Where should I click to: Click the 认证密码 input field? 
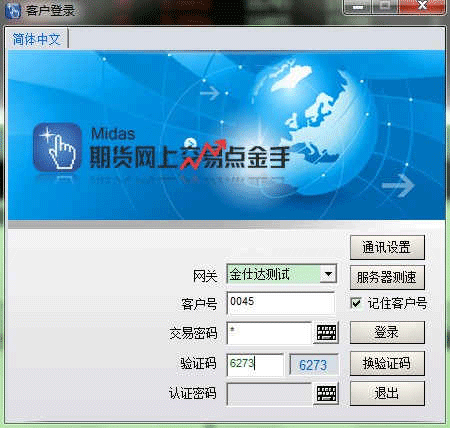tap(269, 394)
